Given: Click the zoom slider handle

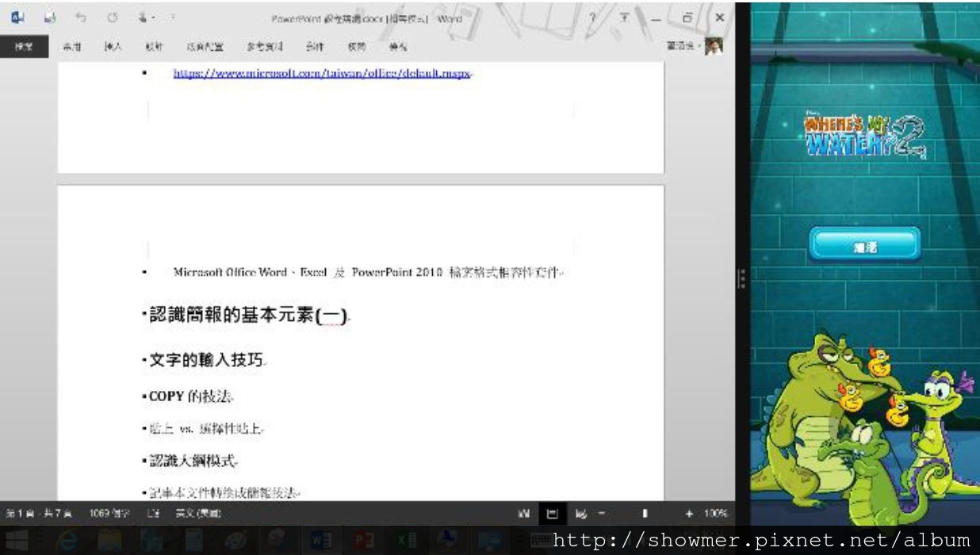Looking at the screenshot, I should click(x=645, y=514).
